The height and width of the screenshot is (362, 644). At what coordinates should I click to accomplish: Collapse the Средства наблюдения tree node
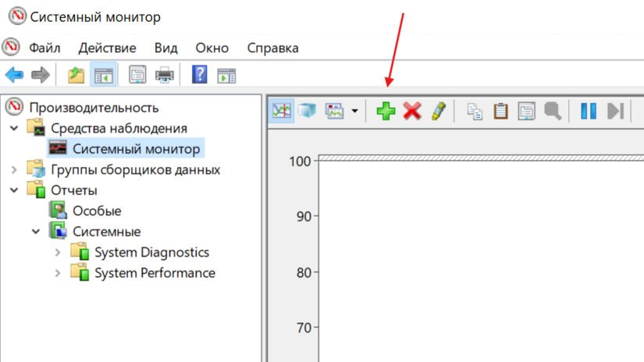point(14,128)
